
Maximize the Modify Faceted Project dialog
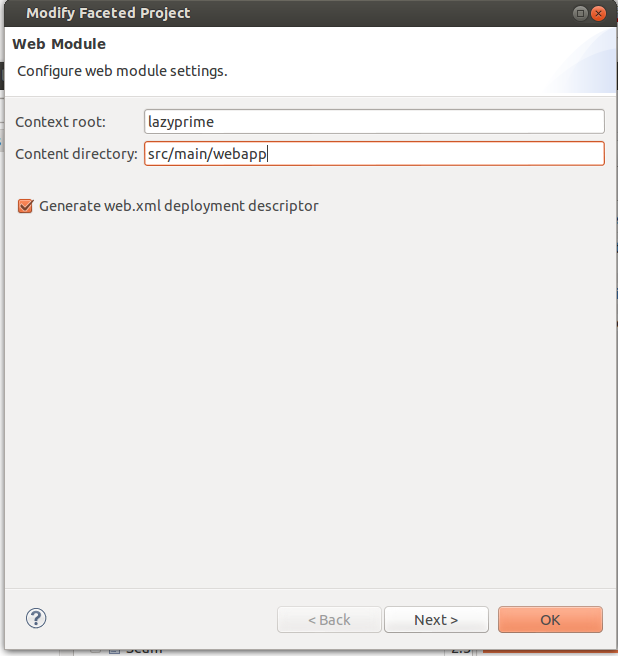pyautogui.click(x=580, y=13)
